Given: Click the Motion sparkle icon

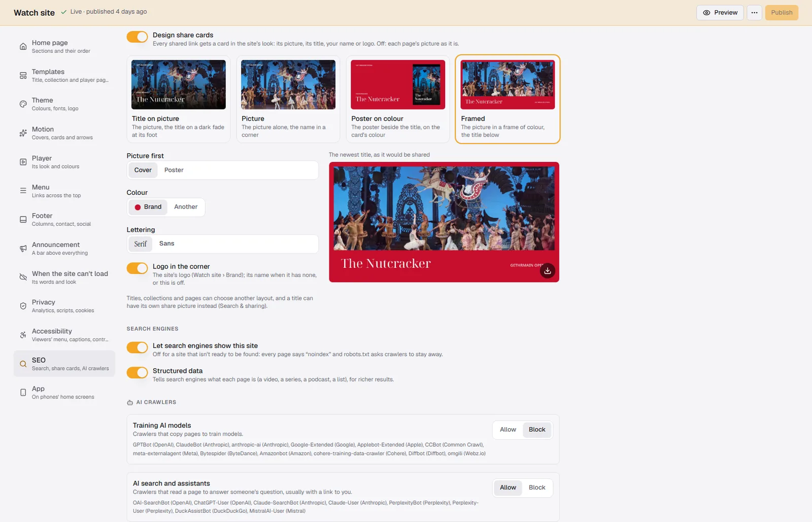Looking at the screenshot, I should pos(23,133).
